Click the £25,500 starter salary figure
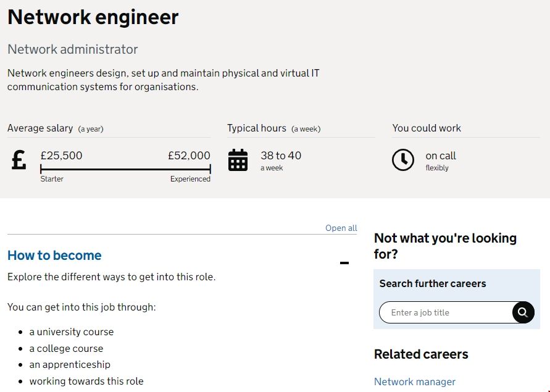The height and width of the screenshot is (392, 550). (61, 156)
